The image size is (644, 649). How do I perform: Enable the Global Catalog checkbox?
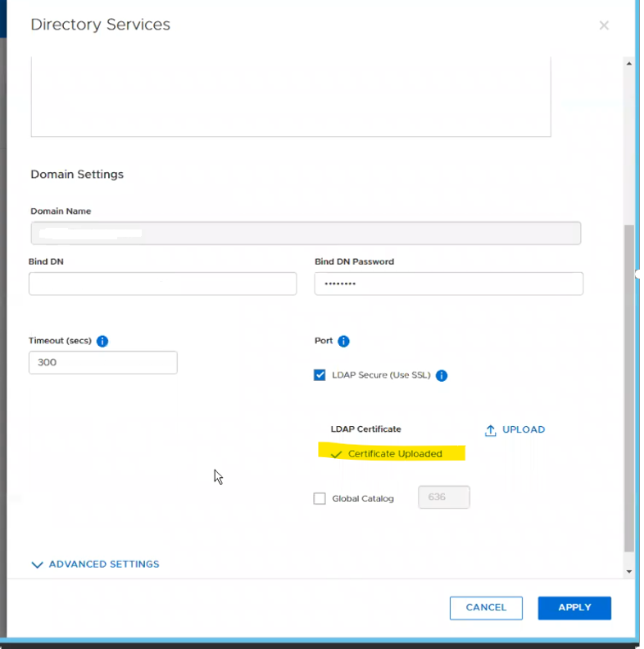click(x=320, y=498)
